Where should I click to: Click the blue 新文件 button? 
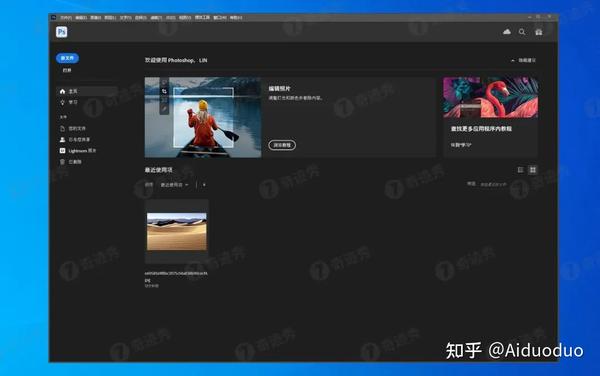[x=67, y=58]
